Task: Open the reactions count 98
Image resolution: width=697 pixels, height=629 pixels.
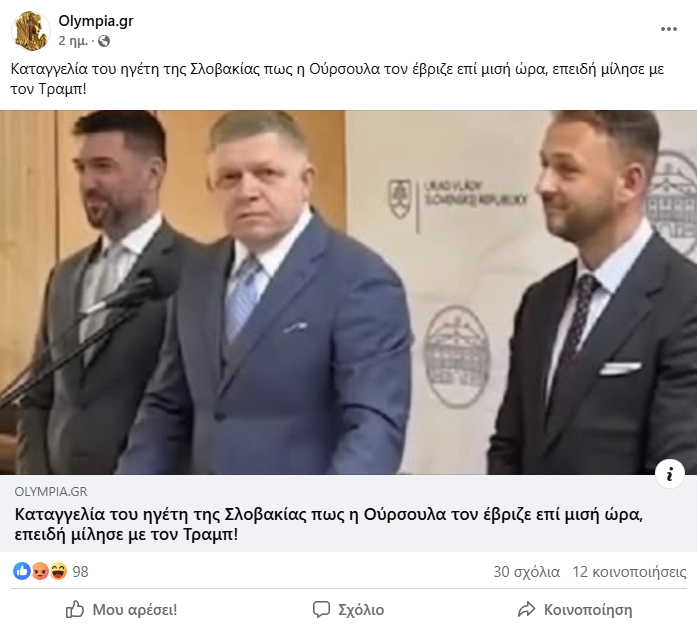Action: 80,572
